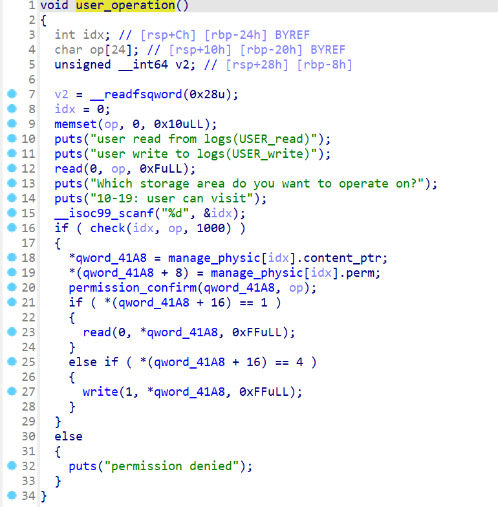Select string "10-19: user can visit"
This screenshot has width=498, height=507.
(172, 199)
